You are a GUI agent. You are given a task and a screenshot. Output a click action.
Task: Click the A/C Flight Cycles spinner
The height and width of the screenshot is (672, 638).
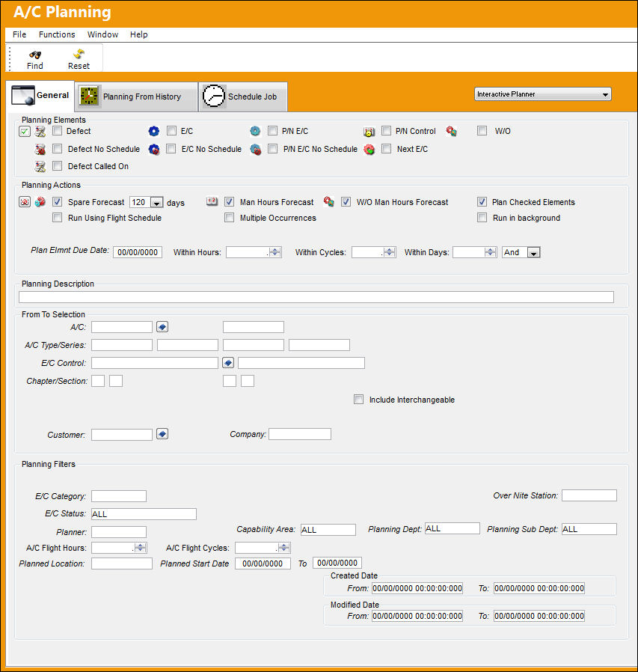pyautogui.click(x=284, y=547)
